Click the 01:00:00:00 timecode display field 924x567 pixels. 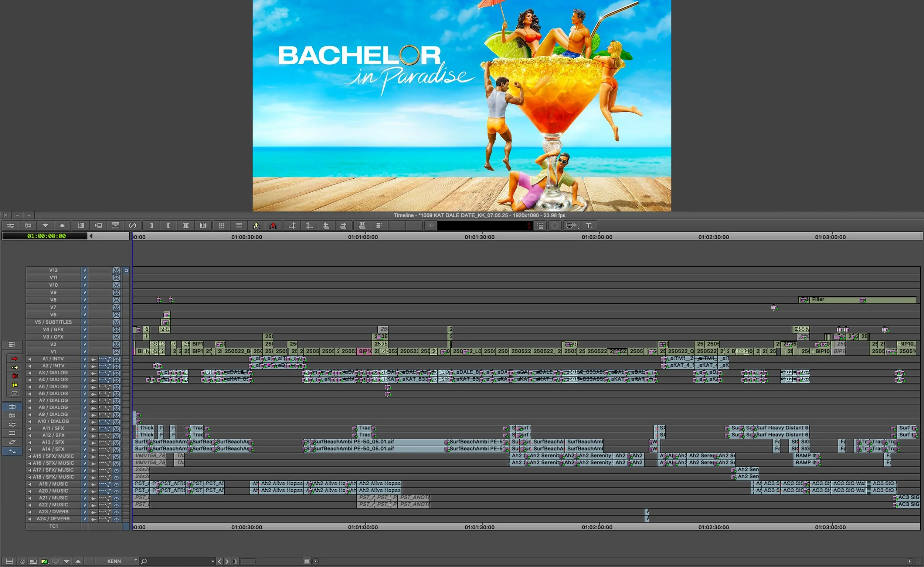coord(45,236)
